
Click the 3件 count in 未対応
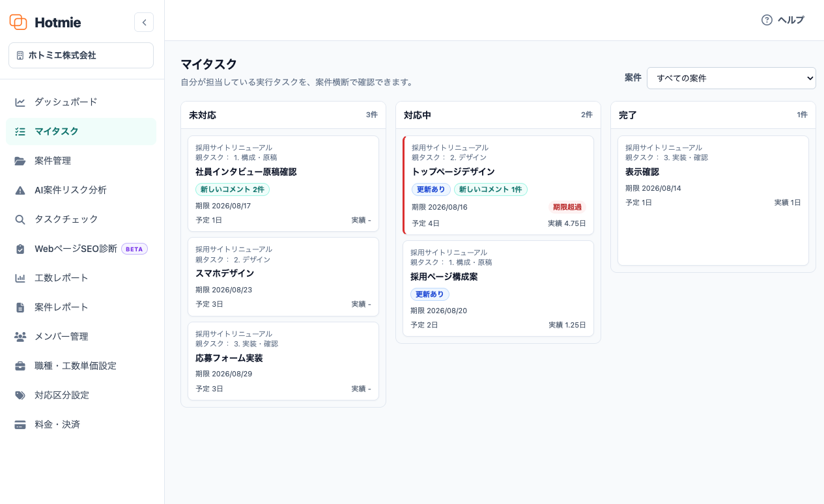[372, 115]
